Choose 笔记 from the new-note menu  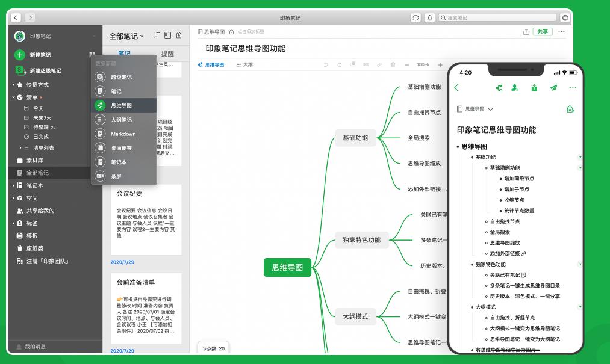(123, 91)
